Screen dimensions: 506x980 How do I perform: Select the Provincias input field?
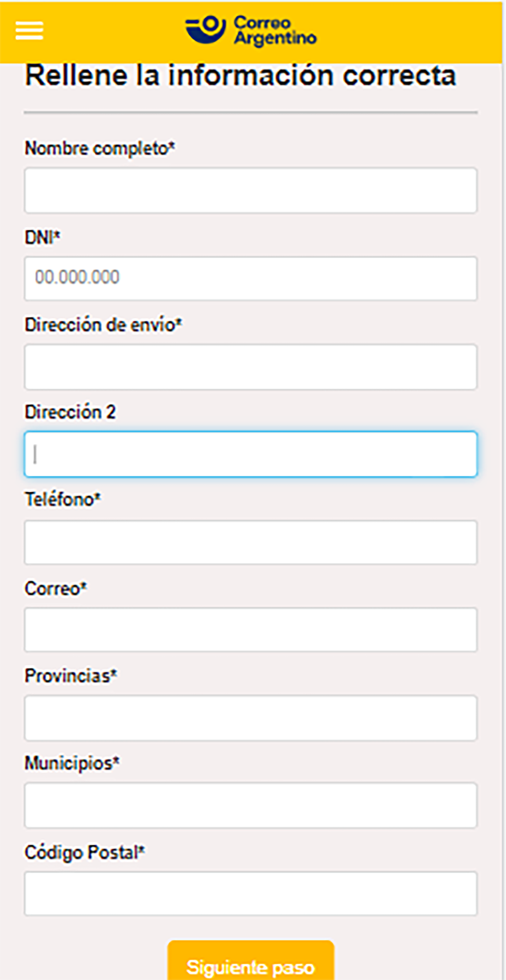[251, 718]
